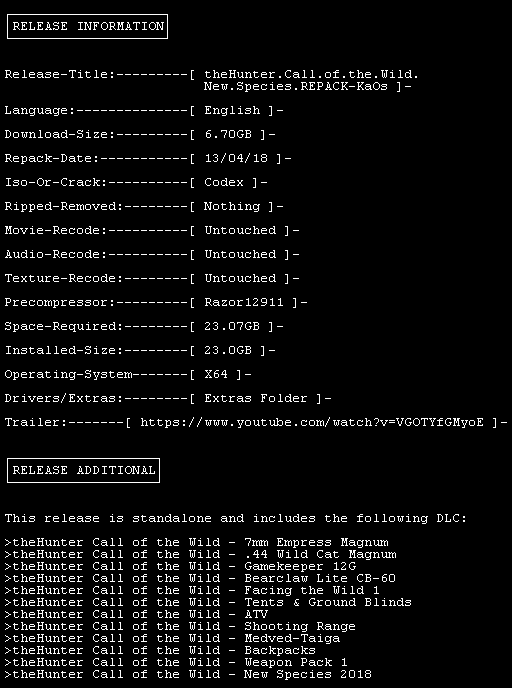Click the Installed-Size value 23.0GB

click(x=228, y=350)
